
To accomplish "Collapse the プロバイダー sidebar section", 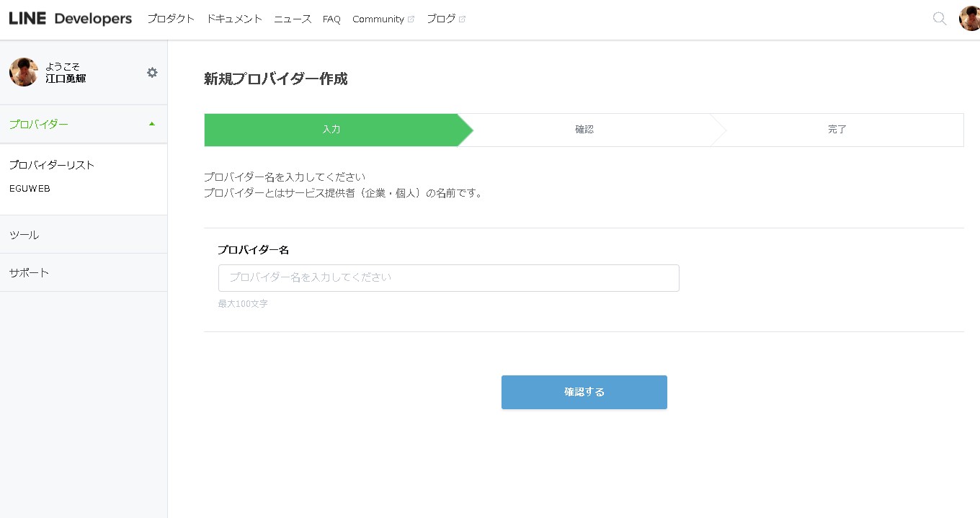I will coord(151,123).
